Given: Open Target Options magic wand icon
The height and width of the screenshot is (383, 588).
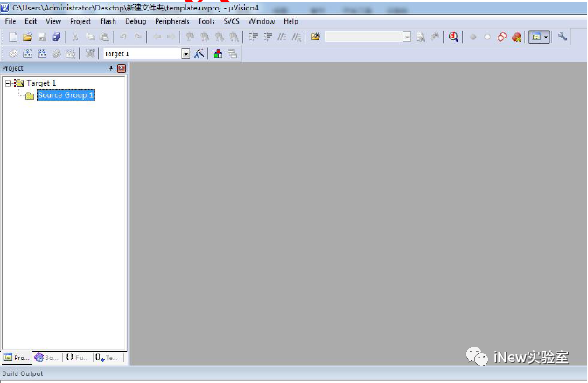Looking at the screenshot, I should [x=199, y=53].
